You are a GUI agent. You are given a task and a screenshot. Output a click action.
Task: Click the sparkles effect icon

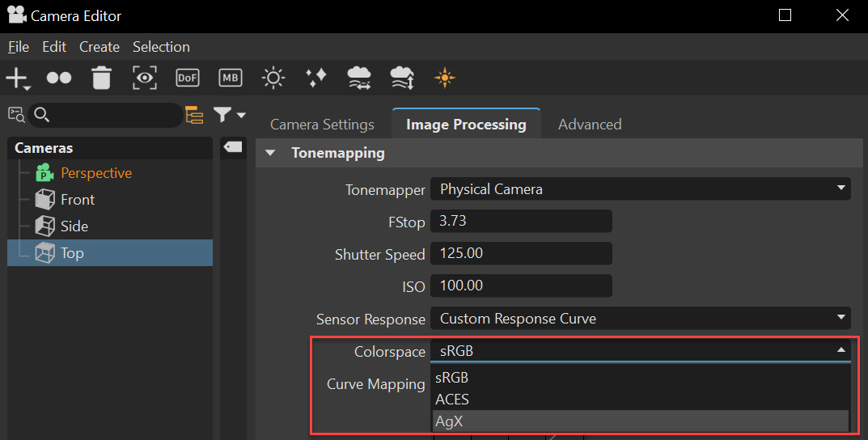coord(316,78)
